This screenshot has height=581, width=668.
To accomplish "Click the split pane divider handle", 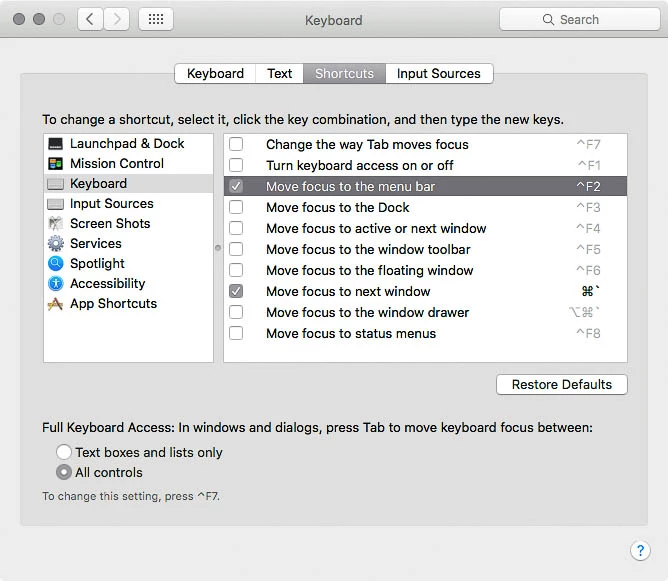I will [218, 248].
